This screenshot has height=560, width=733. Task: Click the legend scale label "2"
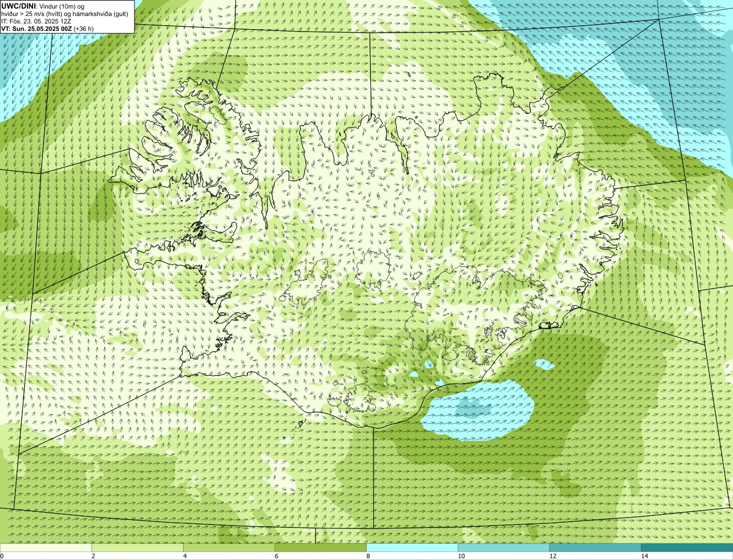tap(93, 556)
